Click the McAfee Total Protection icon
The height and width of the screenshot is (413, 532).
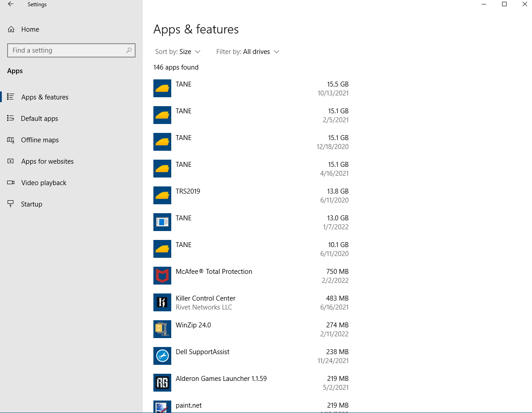coord(162,276)
